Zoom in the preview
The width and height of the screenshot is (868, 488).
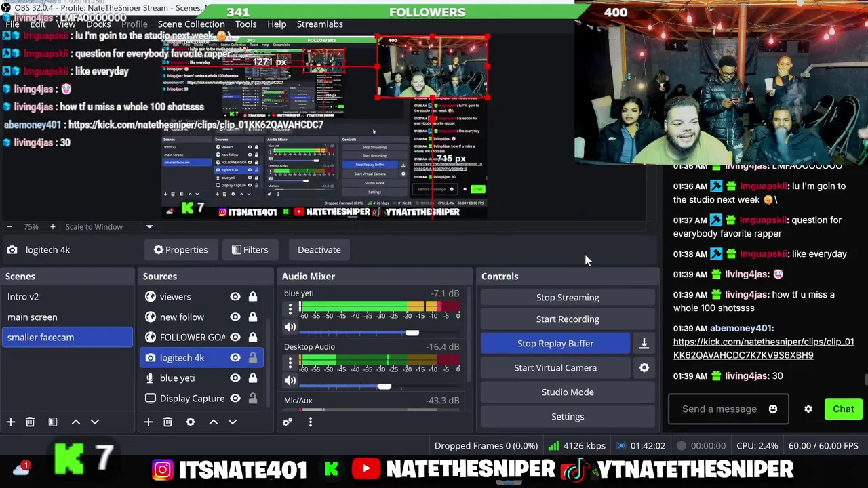[x=52, y=227]
